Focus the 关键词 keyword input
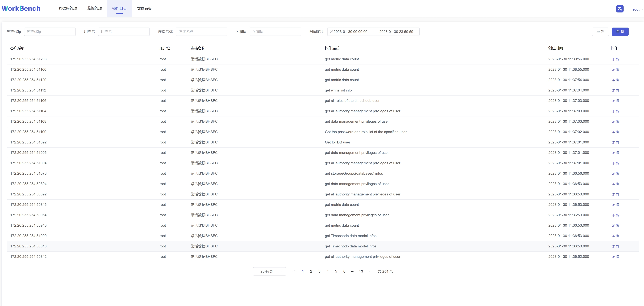Viewport: 644px width, 306px height. click(275, 32)
